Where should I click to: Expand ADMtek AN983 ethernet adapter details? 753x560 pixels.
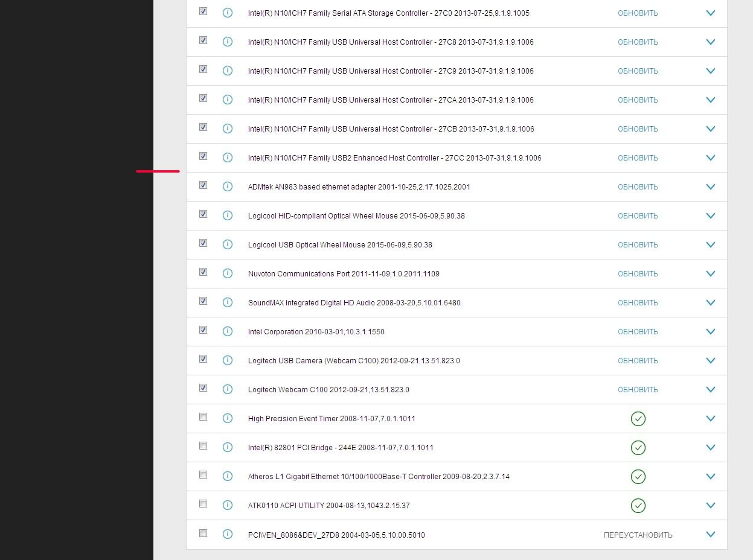pos(711,186)
